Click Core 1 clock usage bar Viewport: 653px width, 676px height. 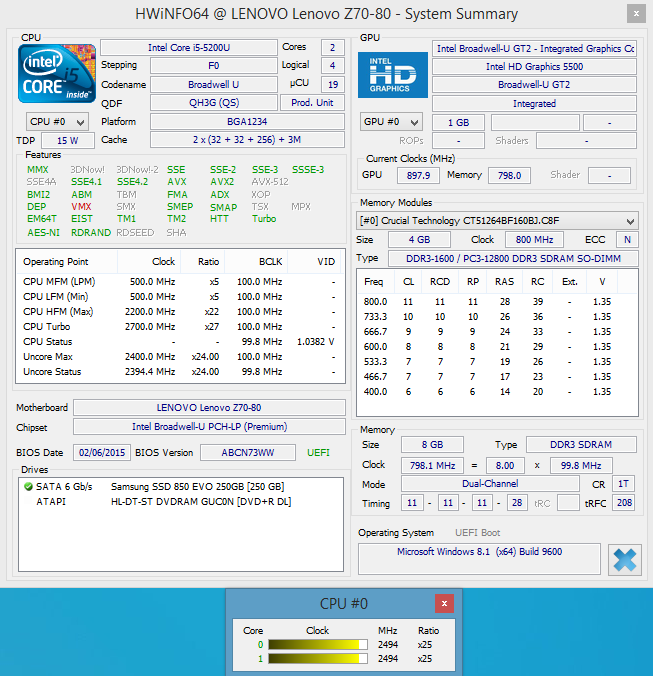click(x=318, y=658)
